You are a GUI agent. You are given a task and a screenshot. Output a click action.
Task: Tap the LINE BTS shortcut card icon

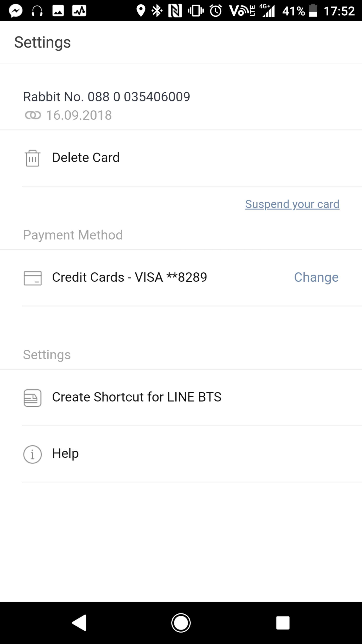[33, 398]
